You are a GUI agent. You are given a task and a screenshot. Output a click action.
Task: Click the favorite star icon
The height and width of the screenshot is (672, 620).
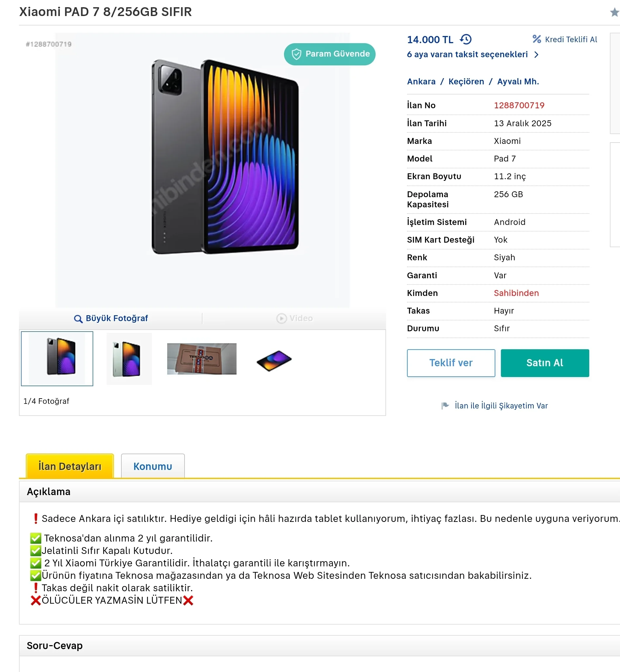pos(614,12)
